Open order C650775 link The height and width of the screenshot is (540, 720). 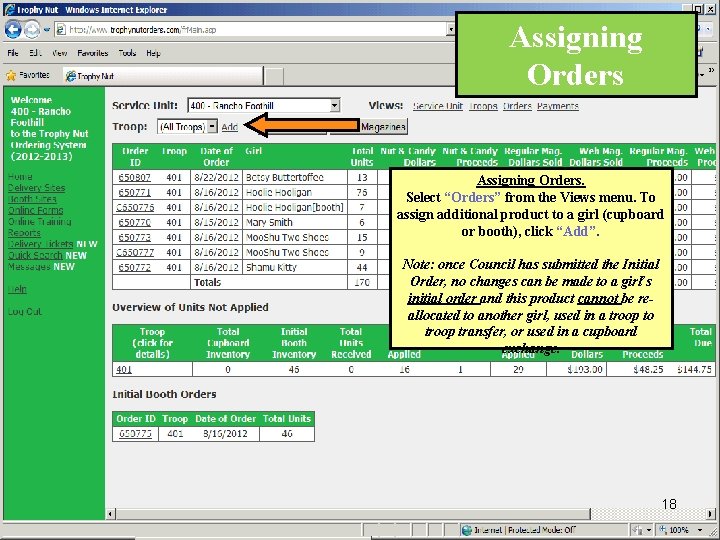coord(135,208)
